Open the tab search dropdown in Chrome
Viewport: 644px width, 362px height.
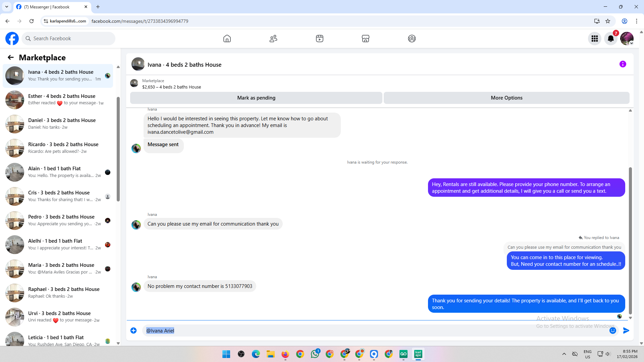coord(7,7)
